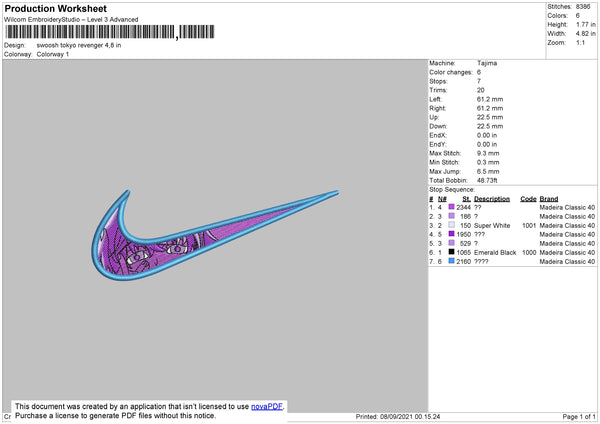Click 'Wilcom EmbroideryStudio – Level 3 Advanced' text
The image size is (600, 424).
(71, 20)
